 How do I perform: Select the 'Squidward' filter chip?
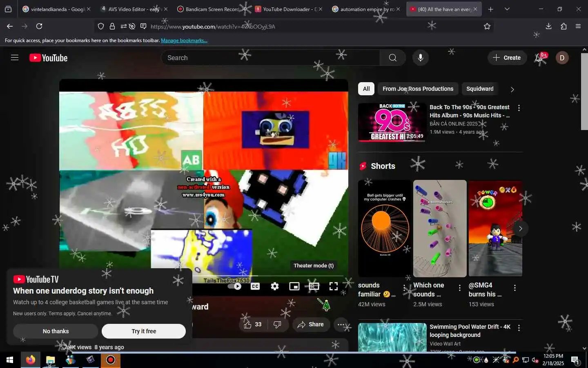(480, 89)
